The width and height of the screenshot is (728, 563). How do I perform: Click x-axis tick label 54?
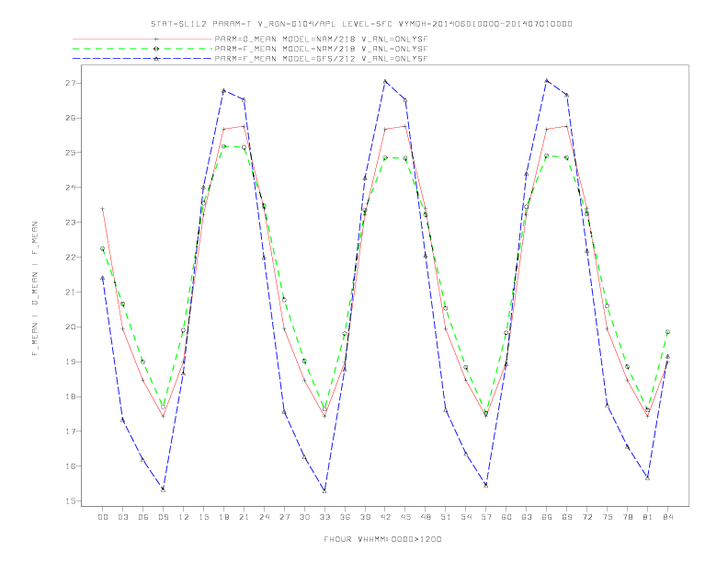(x=466, y=517)
